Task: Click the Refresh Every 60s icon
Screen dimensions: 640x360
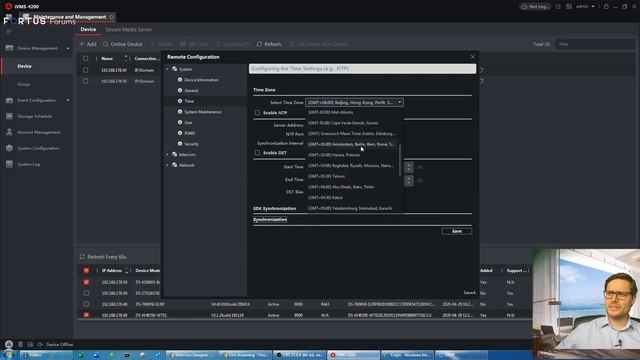Action: [x=82, y=257]
